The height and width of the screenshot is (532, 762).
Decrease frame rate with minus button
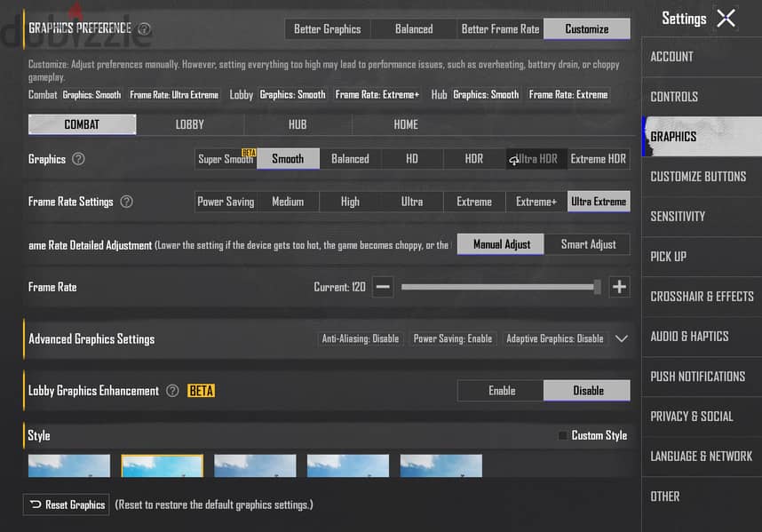pos(383,287)
